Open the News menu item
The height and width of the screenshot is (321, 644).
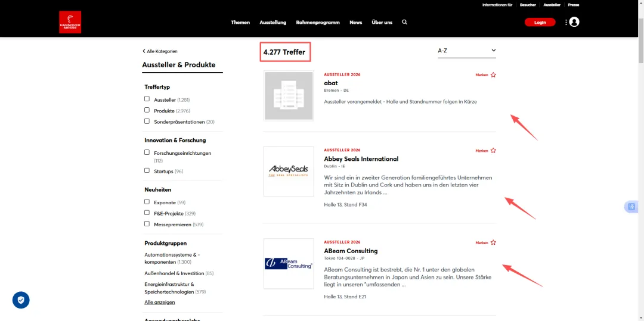(x=355, y=22)
